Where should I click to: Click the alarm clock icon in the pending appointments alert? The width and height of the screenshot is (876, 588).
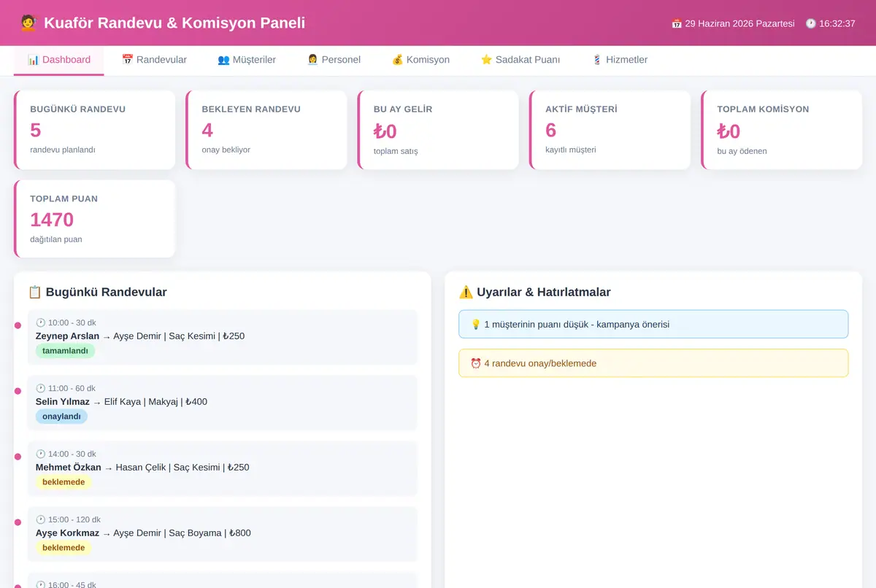475,363
